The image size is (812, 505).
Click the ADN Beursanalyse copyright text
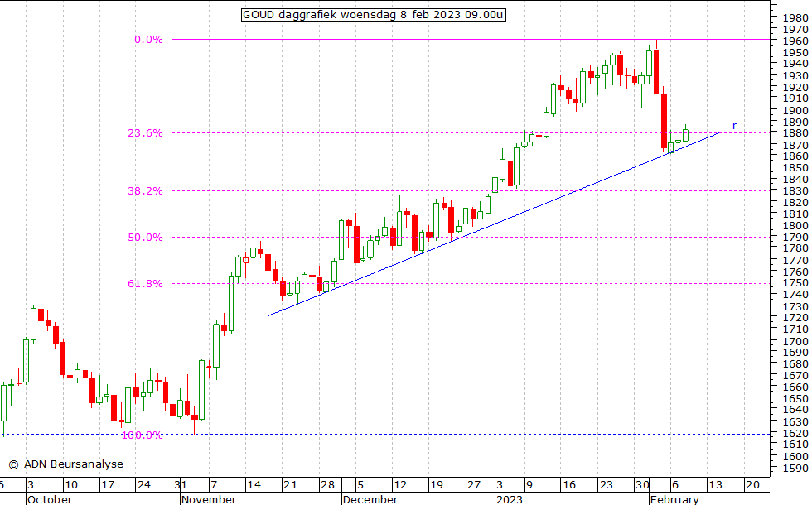(x=66, y=464)
